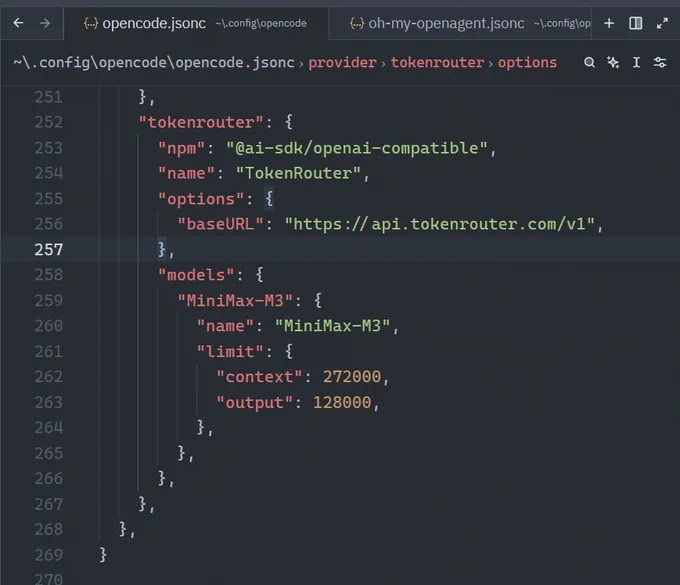The height and width of the screenshot is (585, 680).
Task: Click the AI sparkles icon
Action: tap(613, 62)
